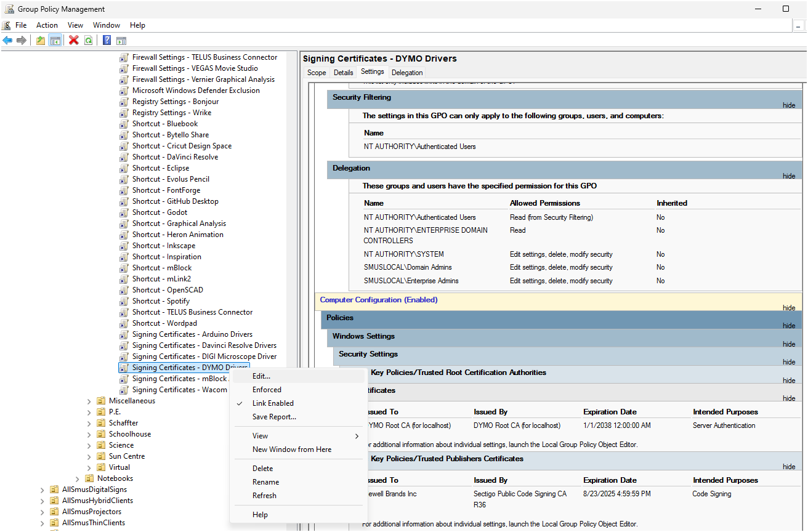Click hide link beside Delegation section

(x=789, y=176)
